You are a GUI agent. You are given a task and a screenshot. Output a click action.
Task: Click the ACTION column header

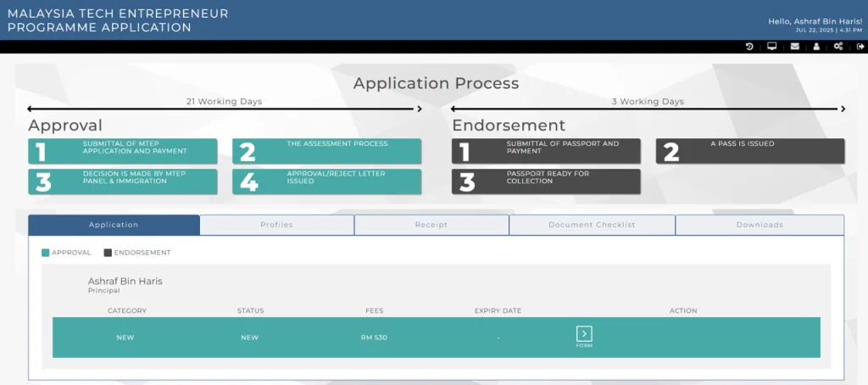click(x=683, y=310)
